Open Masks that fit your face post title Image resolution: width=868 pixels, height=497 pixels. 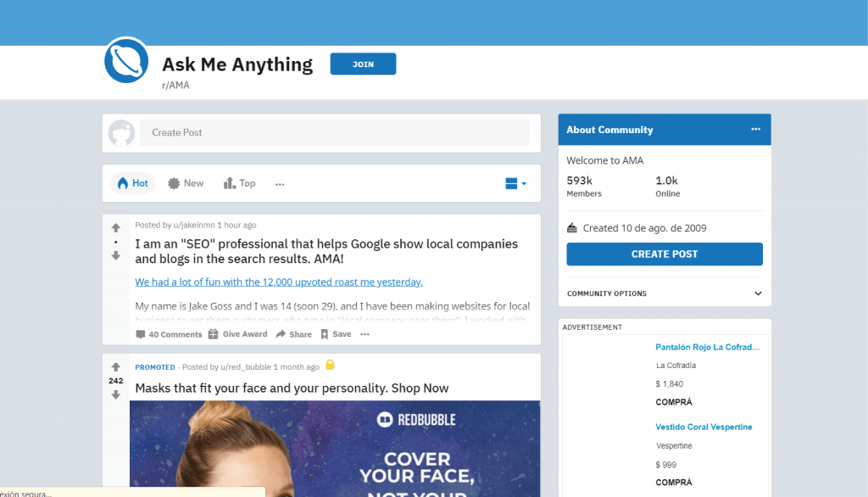292,388
